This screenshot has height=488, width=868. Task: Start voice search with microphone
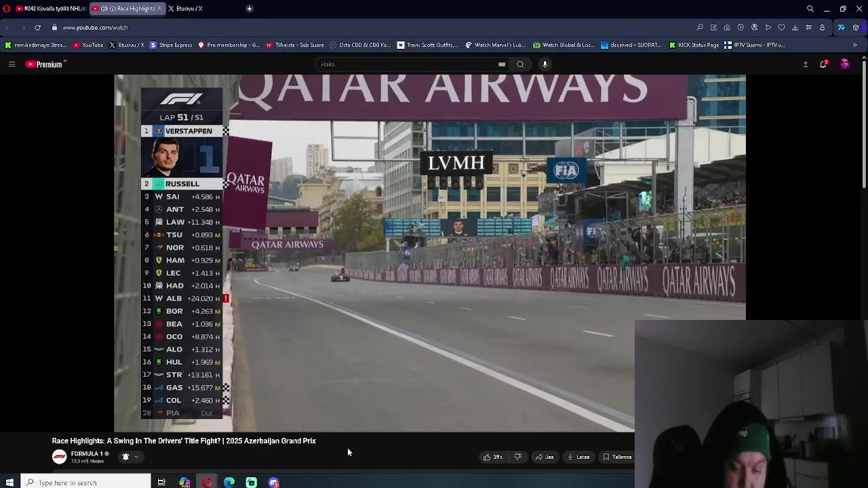coord(545,64)
